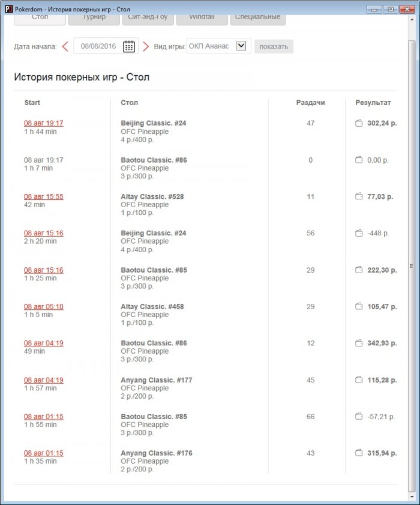This screenshot has width=420, height=505.
Task: Open session link 08 авг 04:19 for Anyang #177
Action: (43, 380)
